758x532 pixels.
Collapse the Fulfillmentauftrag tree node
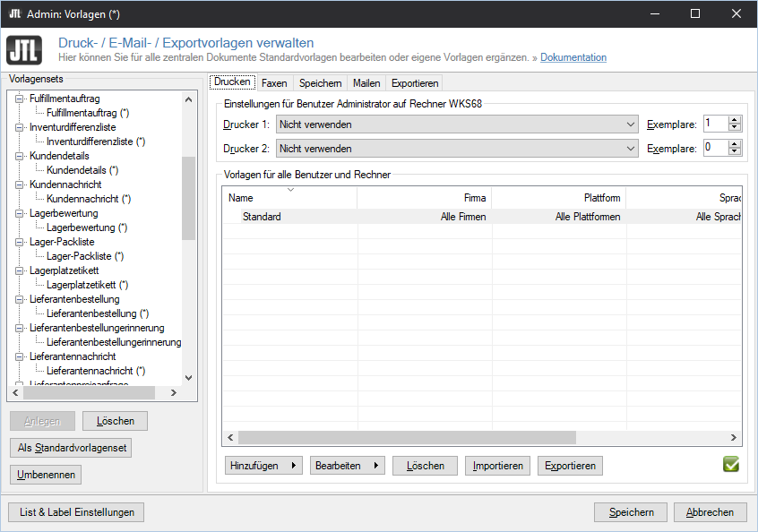19,99
